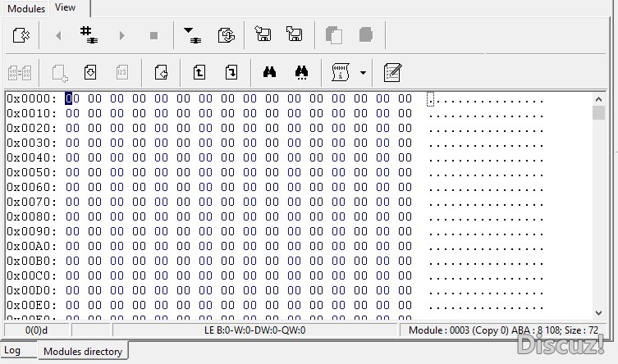Click the binoculars find next icon

(301, 72)
